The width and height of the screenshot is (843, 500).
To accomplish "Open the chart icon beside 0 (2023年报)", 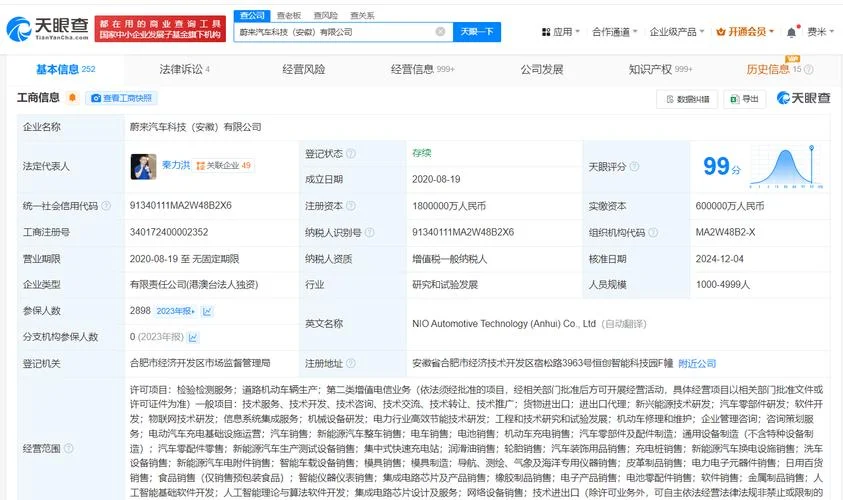I will tap(193, 337).
